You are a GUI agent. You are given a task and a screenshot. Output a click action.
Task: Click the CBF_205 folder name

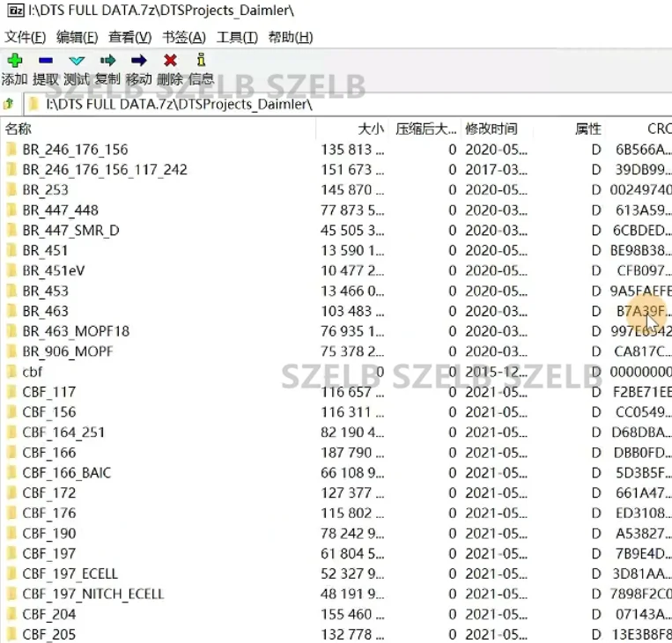click(x=49, y=634)
